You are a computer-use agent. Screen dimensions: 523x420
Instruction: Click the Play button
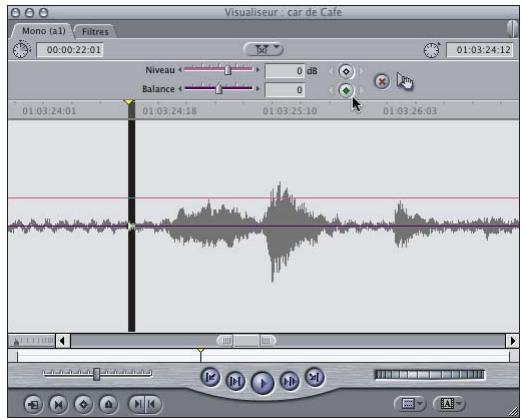(x=263, y=383)
